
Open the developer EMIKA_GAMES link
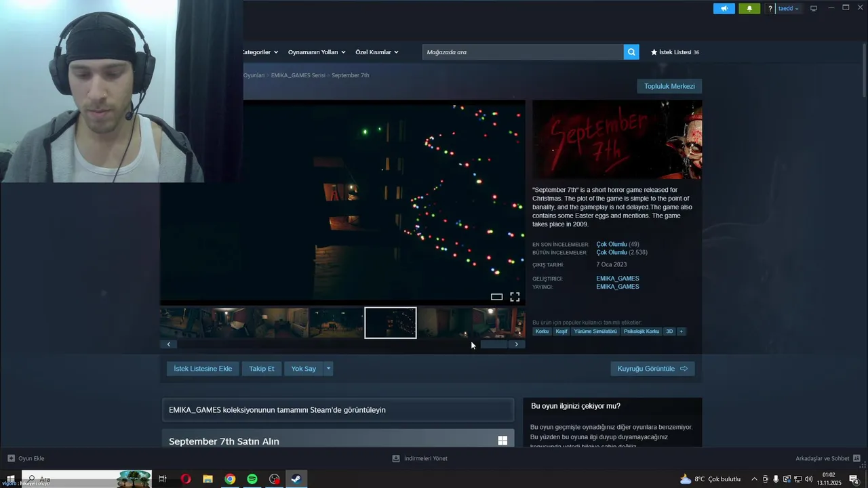(x=618, y=279)
